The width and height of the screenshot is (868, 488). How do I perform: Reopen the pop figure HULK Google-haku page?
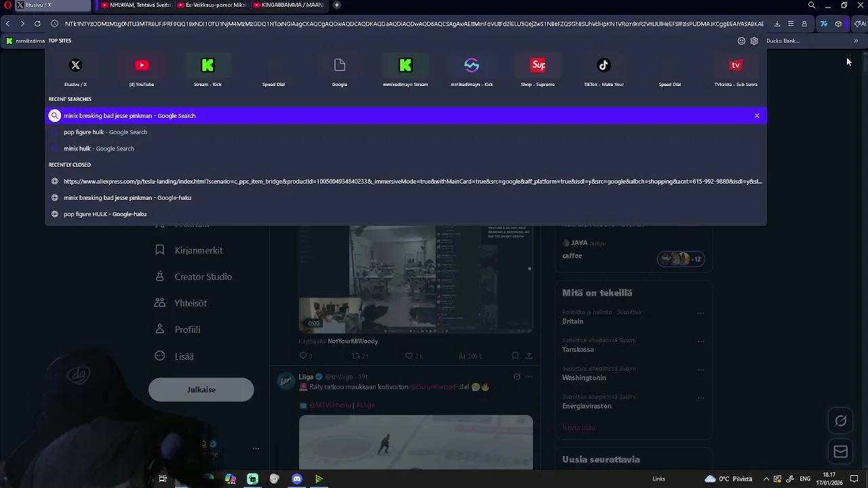click(406, 214)
